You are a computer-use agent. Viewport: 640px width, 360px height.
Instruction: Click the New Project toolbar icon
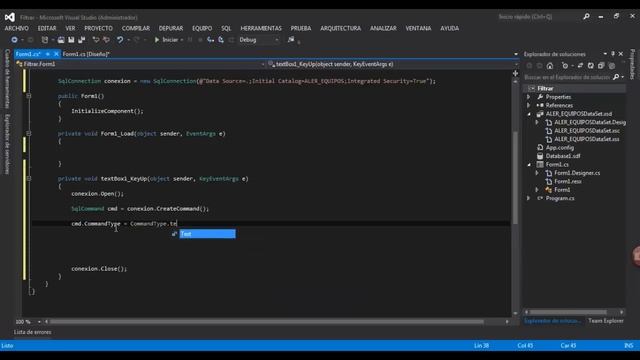pyautogui.click(x=45, y=40)
